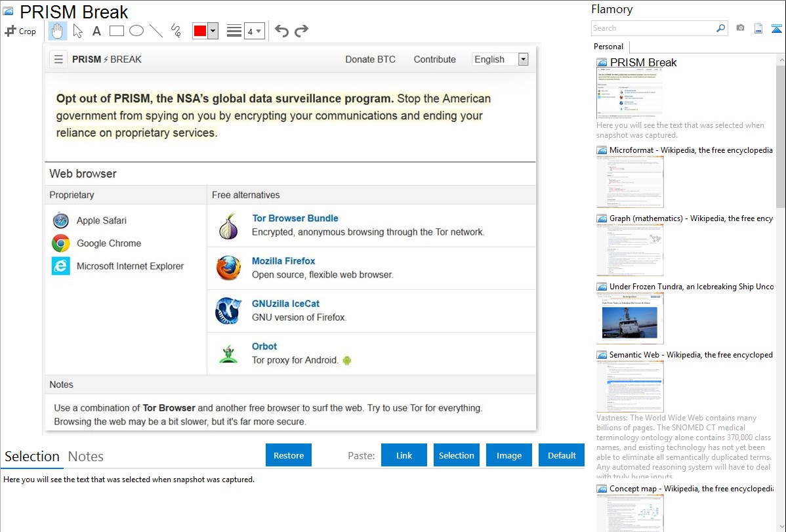This screenshot has width=786, height=532.
Task: Select the straight line tool
Action: [x=156, y=31]
